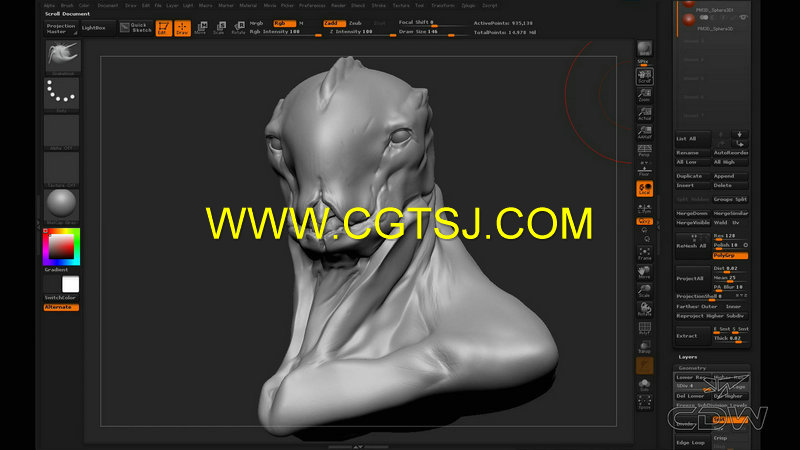This screenshot has width=800, height=450.
Task: Click the Append subtool button
Action: click(730, 176)
